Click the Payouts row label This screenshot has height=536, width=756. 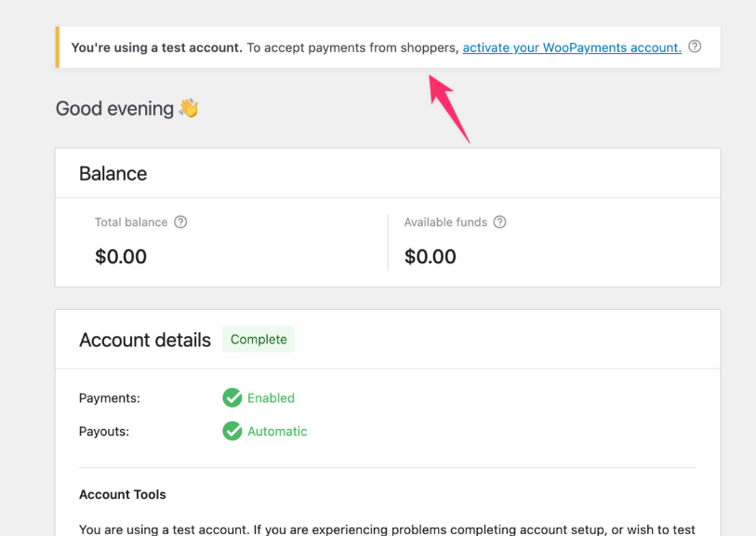point(104,431)
